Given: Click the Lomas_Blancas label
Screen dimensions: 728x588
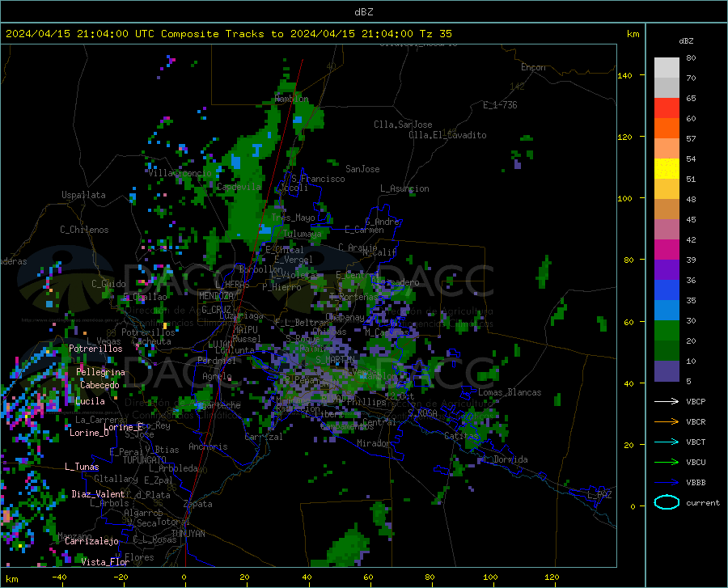Looking at the screenshot, I should tap(510, 392).
